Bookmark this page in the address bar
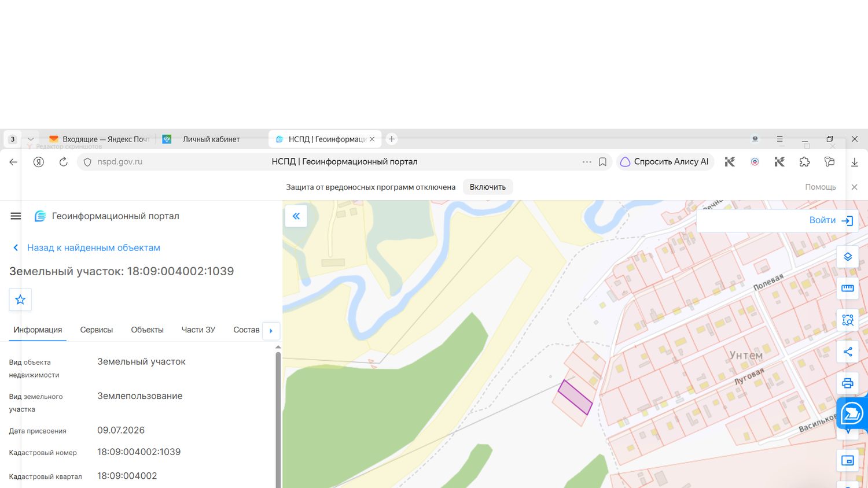 pos(602,162)
